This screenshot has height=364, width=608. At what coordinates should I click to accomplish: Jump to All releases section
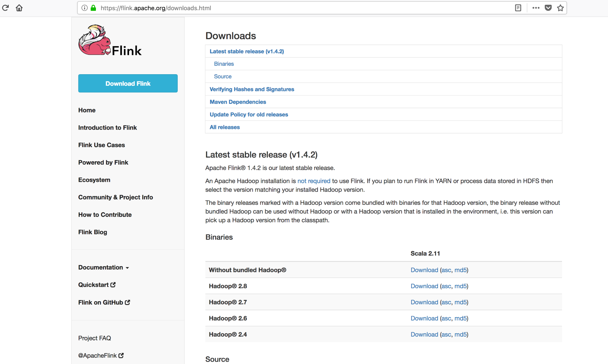pyautogui.click(x=225, y=127)
